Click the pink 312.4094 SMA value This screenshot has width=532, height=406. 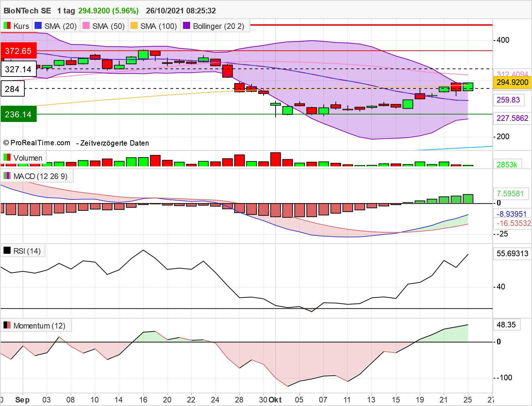pyautogui.click(x=512, y=74)
